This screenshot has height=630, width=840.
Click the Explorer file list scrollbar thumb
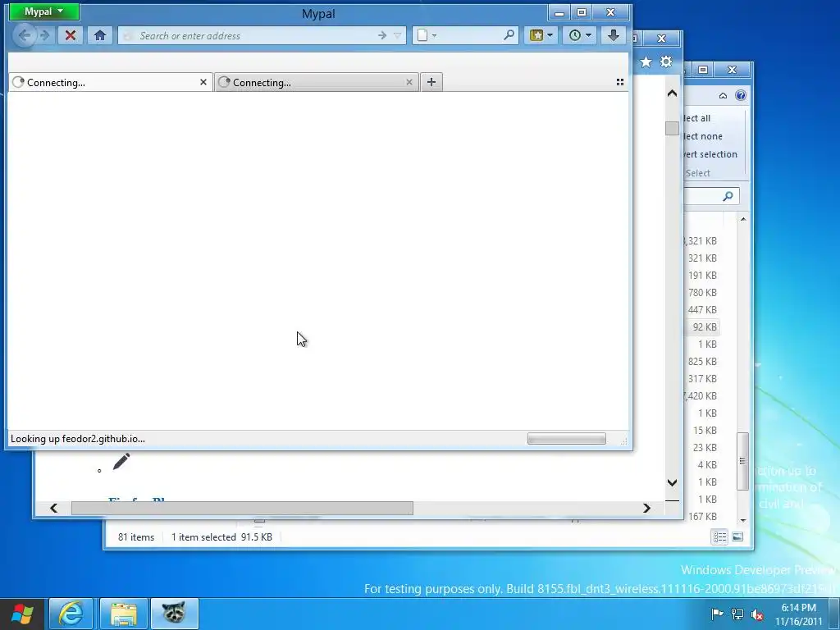[x=742, y=461]
